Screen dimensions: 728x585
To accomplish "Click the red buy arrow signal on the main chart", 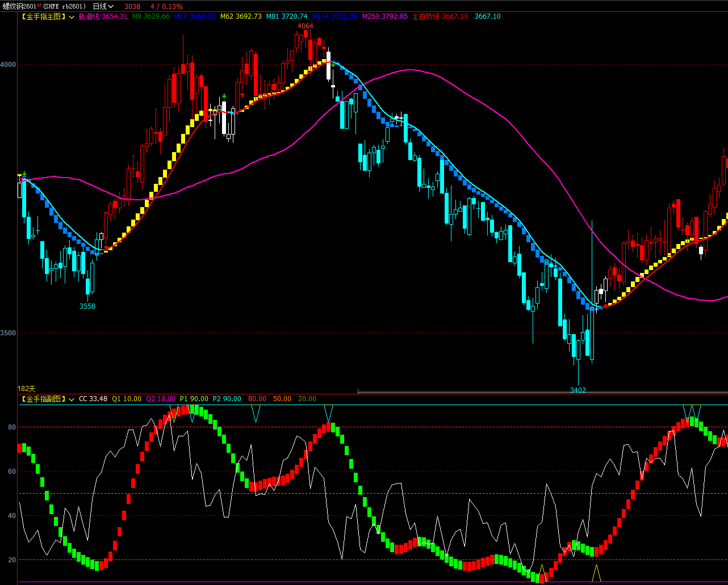I will (242, 95).
